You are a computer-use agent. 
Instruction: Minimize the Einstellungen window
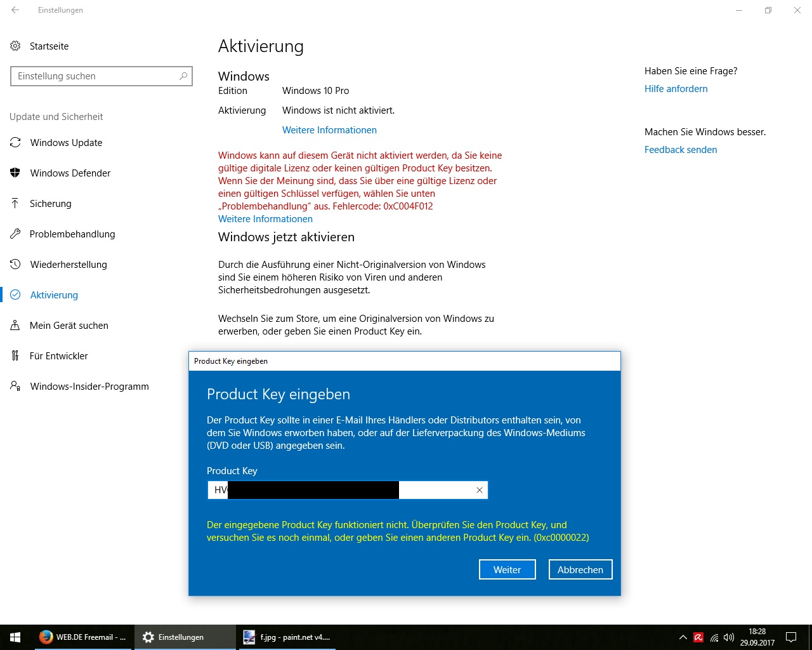[x=739, y=10]
